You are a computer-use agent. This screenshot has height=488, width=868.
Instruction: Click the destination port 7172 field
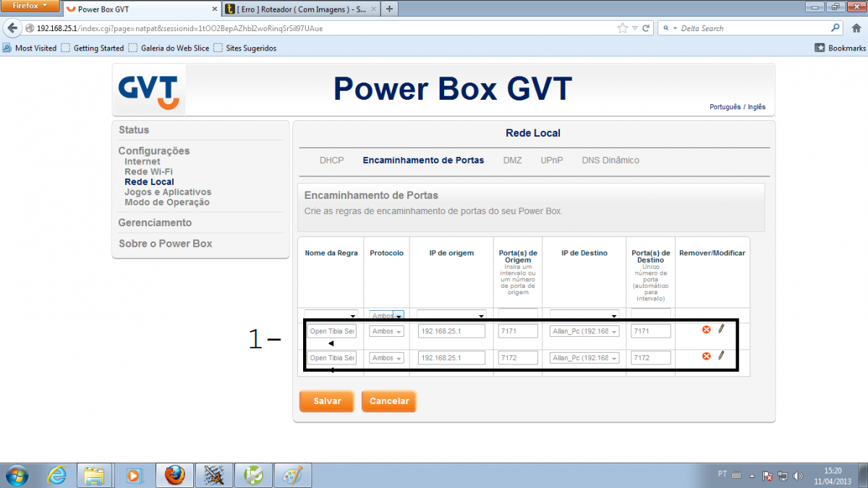click(x=651, y=358)
